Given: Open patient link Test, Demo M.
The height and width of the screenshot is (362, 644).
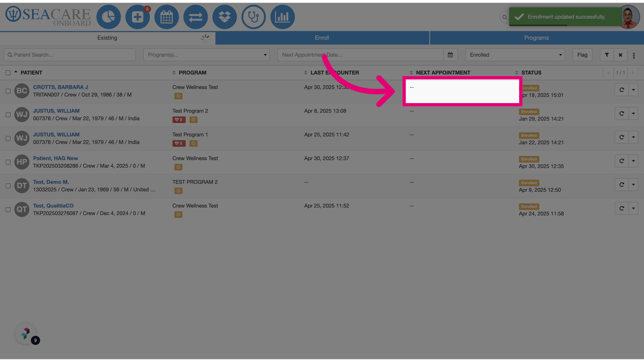Looking at the screenshot, I should click(51, 182).
